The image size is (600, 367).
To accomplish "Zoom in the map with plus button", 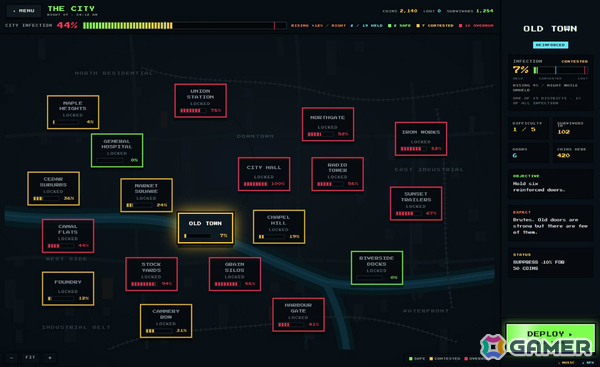I will 50,357.
